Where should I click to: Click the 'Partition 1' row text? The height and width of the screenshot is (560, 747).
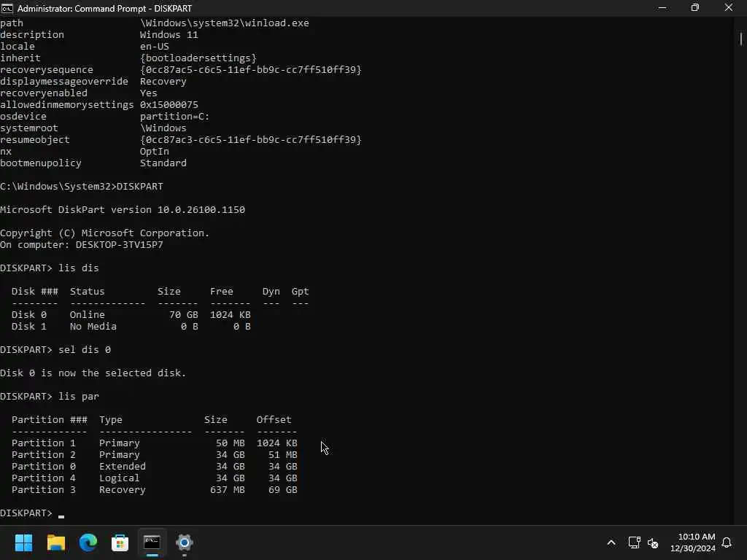click(x=155, y=443)
